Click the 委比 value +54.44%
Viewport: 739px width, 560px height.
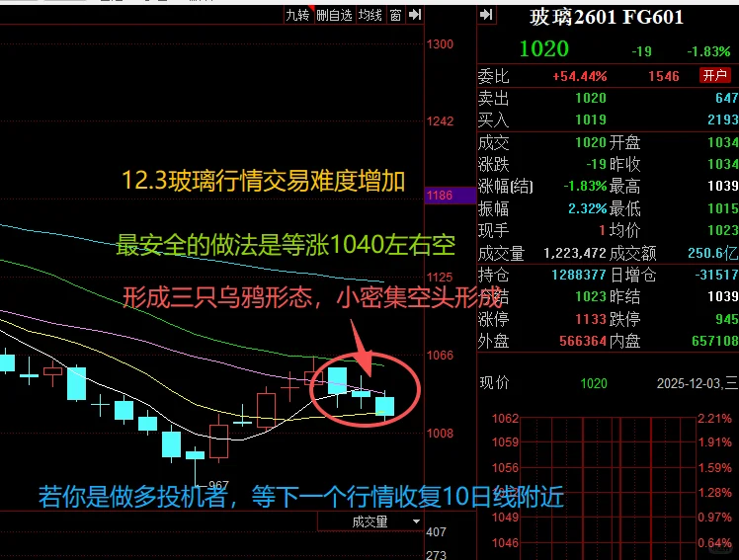[580, 76]
